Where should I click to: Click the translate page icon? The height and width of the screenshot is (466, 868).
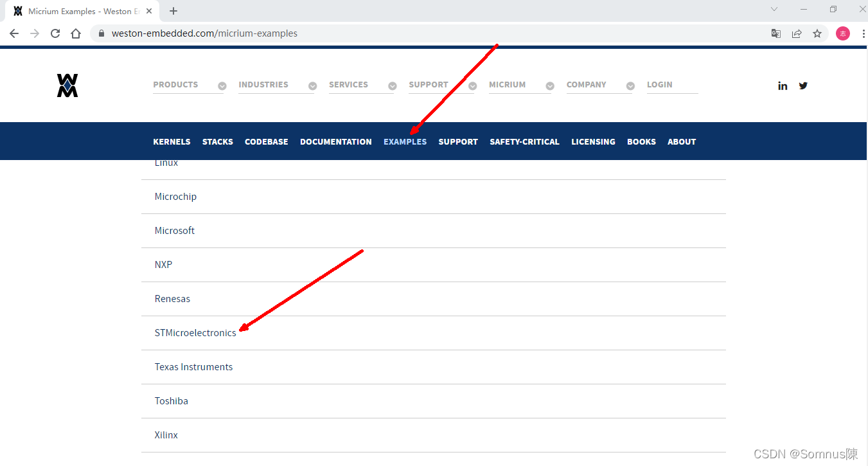776,33
